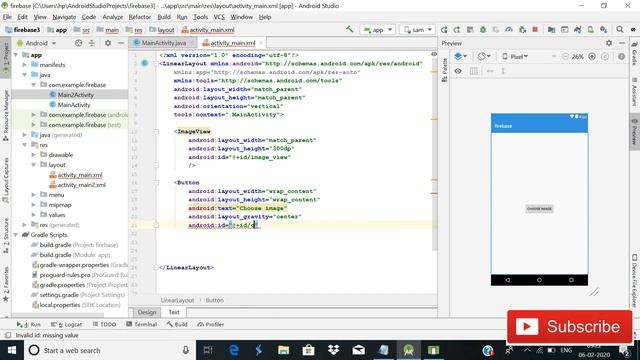Expand the values folder
Image resolution: width=640 pixels, height=360 pixels.
tap(34, 215)
